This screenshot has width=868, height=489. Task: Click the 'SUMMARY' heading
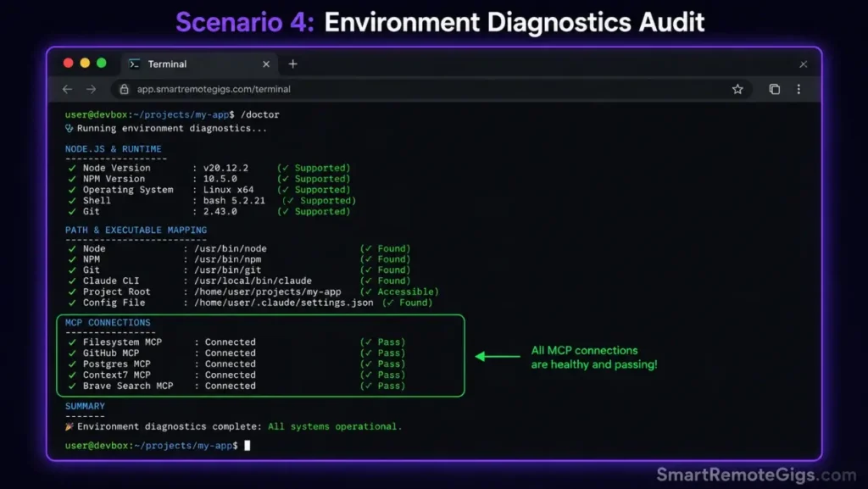tap(85, 406)
